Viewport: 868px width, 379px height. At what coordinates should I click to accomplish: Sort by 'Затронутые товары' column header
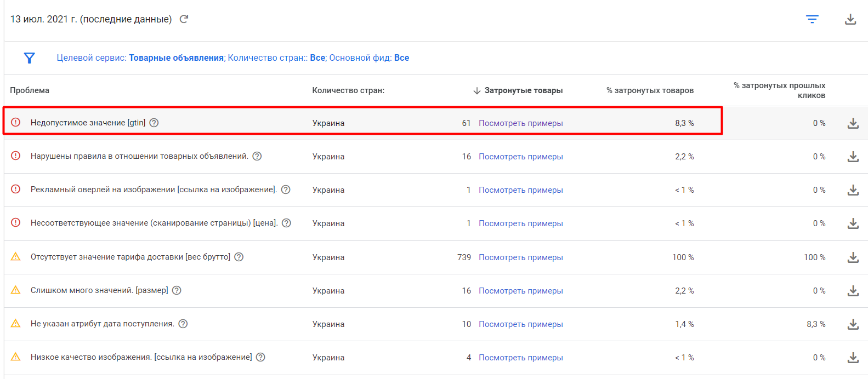coord(523,90)
